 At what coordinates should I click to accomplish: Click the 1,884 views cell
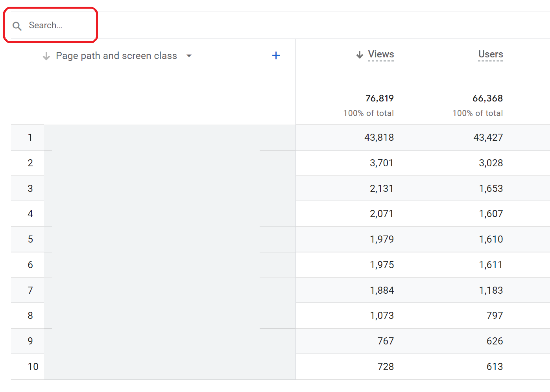(382, 291)
